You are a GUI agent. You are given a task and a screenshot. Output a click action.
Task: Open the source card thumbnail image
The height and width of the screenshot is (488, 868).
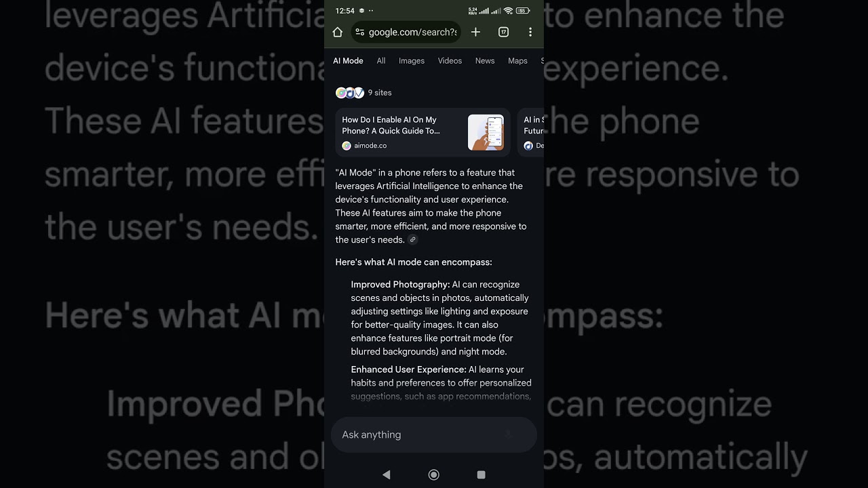click(x=486, y=132)
